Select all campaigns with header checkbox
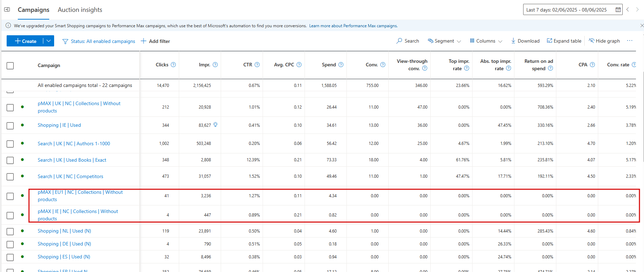 click(10, 66)
